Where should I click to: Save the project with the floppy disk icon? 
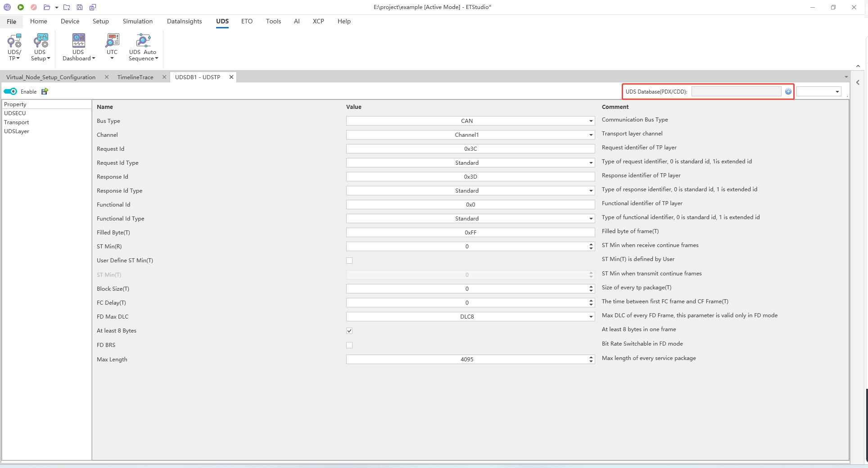pyautogui.click(x=80, y=7)
